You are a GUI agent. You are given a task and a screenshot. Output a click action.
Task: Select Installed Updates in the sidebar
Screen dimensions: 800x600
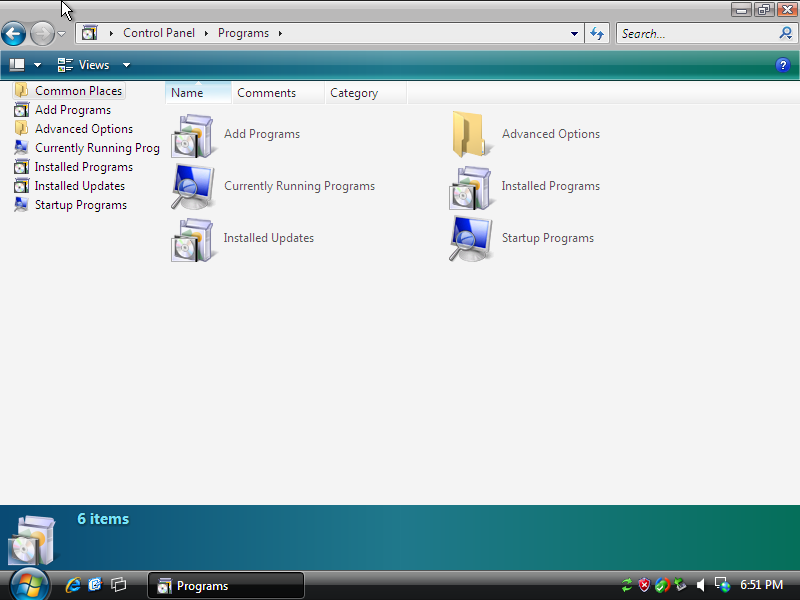coord(70,186)
